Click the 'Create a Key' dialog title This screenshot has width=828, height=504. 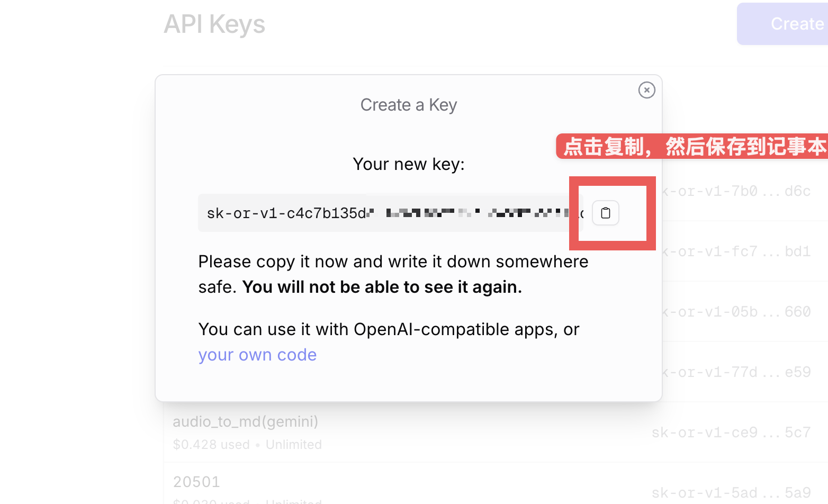(x=409, y=105)
